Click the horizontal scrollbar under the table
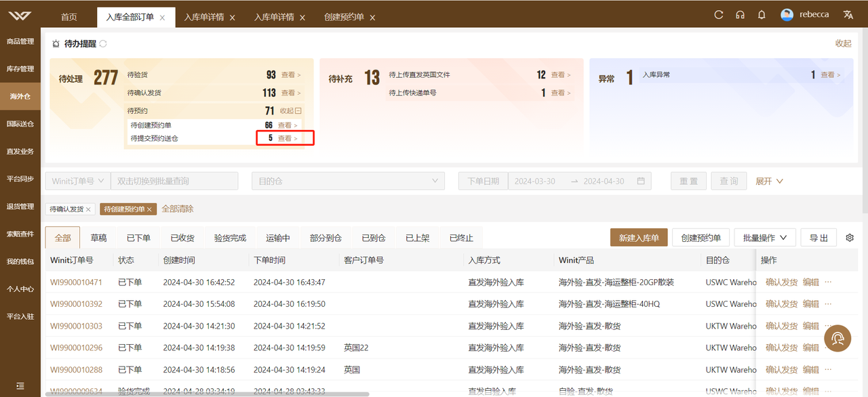868x397 pixels. pos(207,394)
